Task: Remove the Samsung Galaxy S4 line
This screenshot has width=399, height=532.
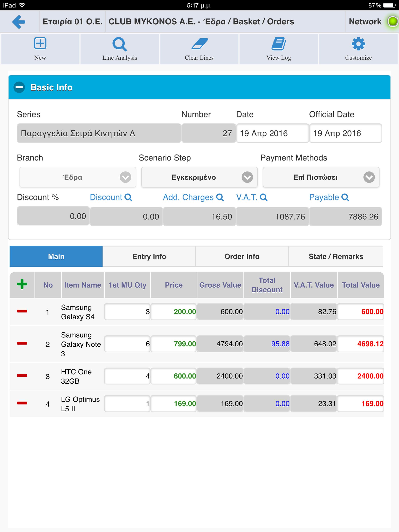Action: [22, 311]
